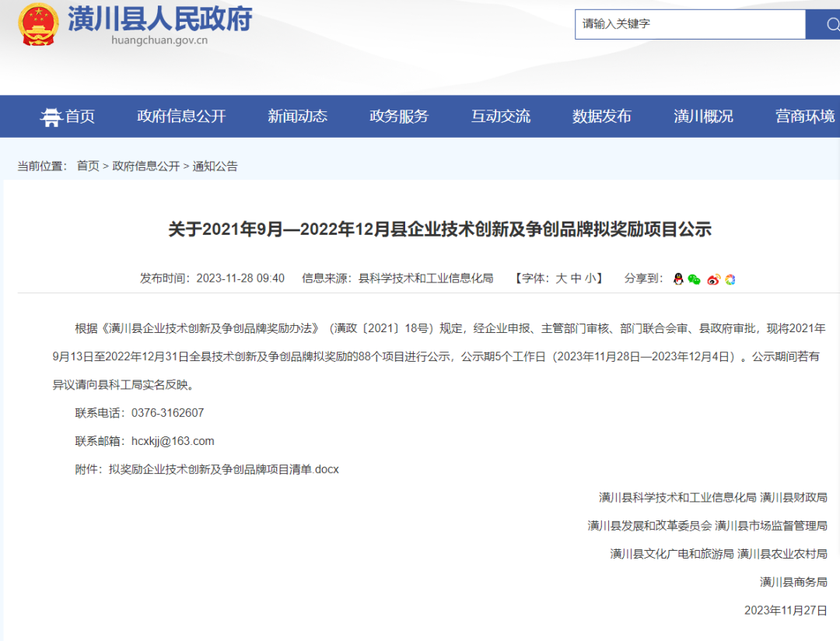Image resolution: width=840 pixels, height=641 pixels.
Task: Open the 政府信息公开 navigation menu
Action: click(x=181, y=117)
